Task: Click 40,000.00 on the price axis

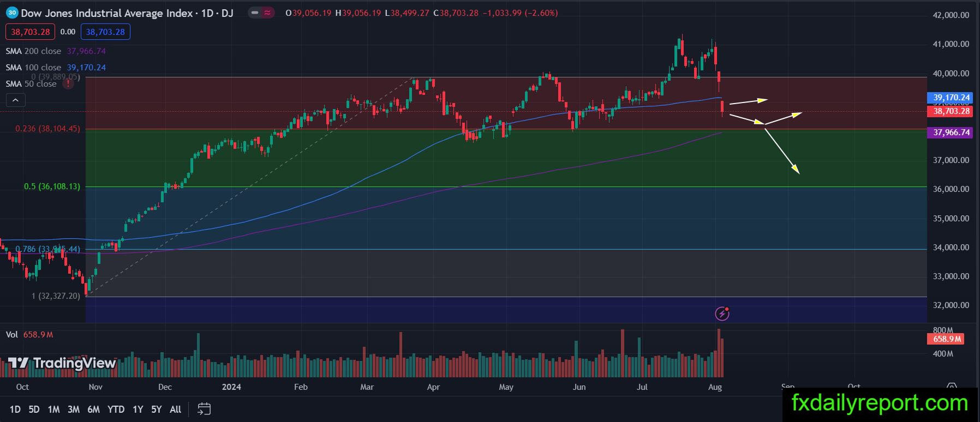Action: pos(951,74)
